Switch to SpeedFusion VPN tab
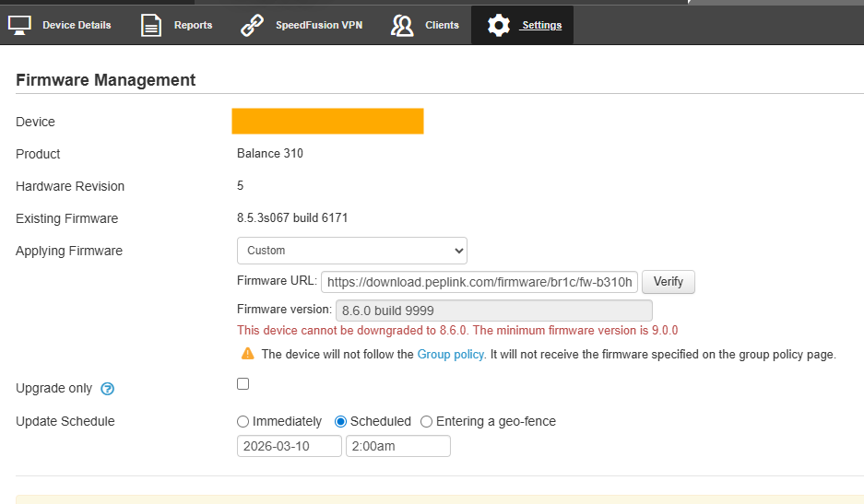 click(319, 25)
